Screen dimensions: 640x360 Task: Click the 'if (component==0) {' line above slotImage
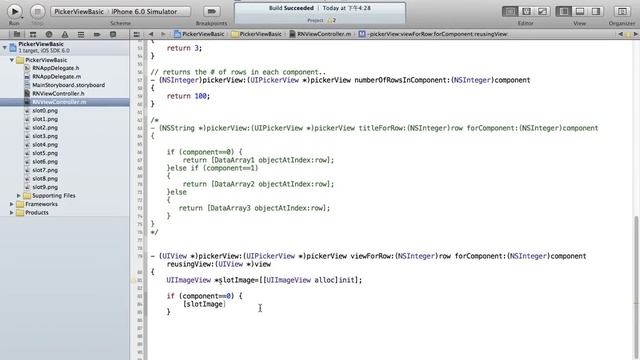point(204,296)
